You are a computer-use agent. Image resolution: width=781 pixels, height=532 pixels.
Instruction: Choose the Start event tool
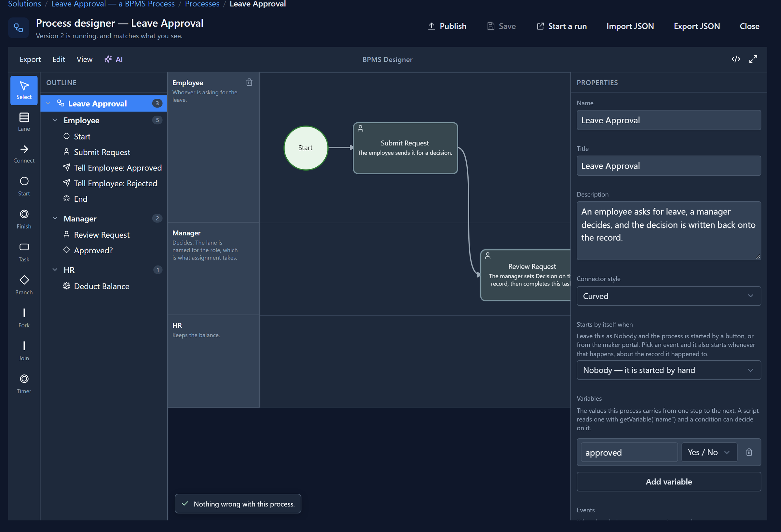pos(24,186)
